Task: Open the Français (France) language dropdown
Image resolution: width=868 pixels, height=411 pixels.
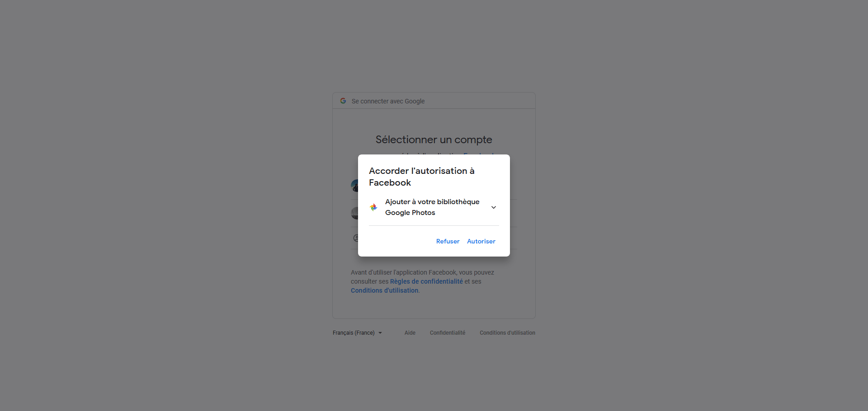Action: tap(357, 333)
